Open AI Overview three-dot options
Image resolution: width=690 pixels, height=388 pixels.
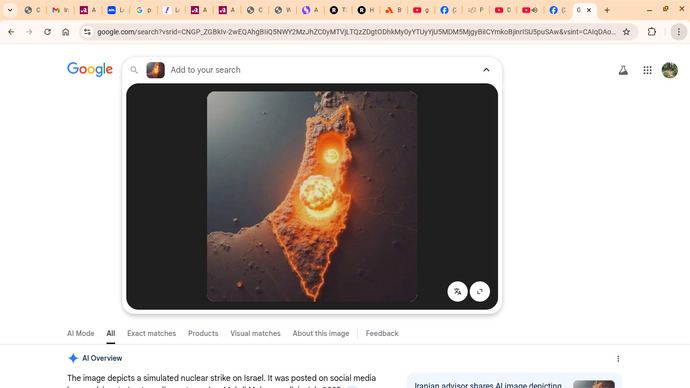tap(618, 359)
